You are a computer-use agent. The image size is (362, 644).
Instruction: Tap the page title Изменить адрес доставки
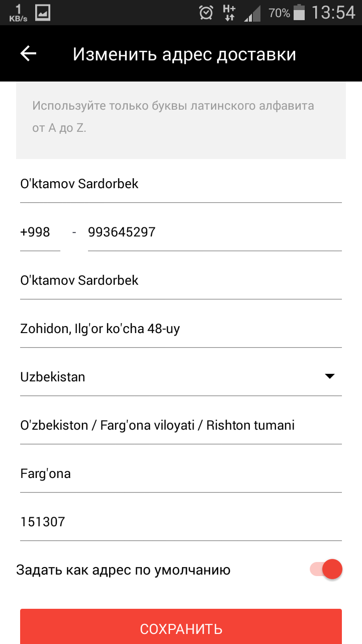(x=185, y=54)
